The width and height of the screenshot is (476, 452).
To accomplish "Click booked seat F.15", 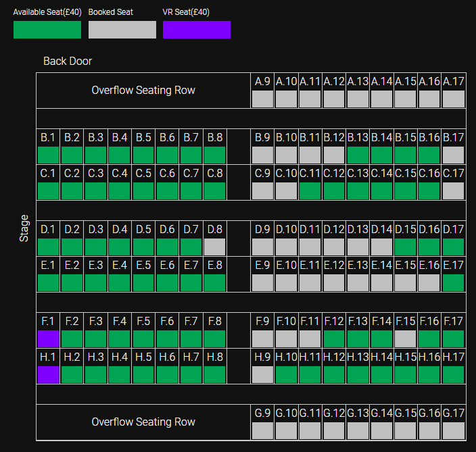I will 406,338.
